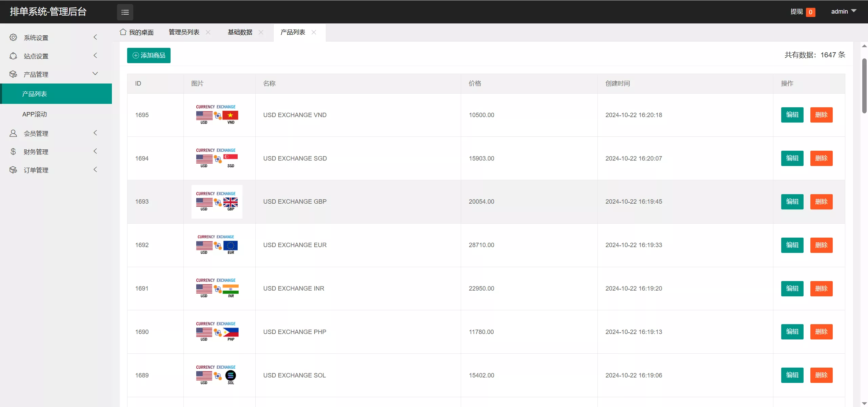Expand the 财务管理 menu chevron

(95, 151)
